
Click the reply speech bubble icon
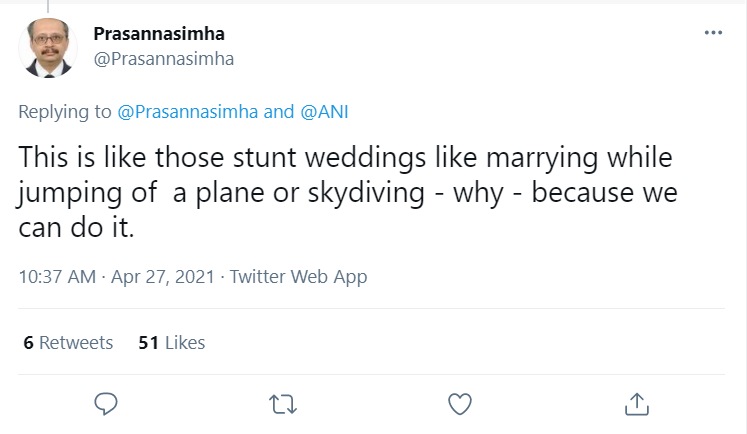pyautogui.click(x=106, y=403)
